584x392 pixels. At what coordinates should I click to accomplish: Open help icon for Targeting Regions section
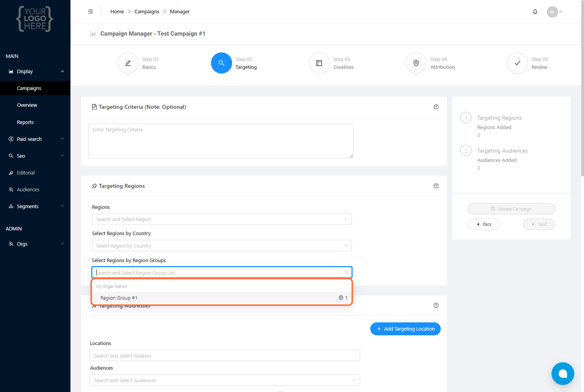click(436, 186)
